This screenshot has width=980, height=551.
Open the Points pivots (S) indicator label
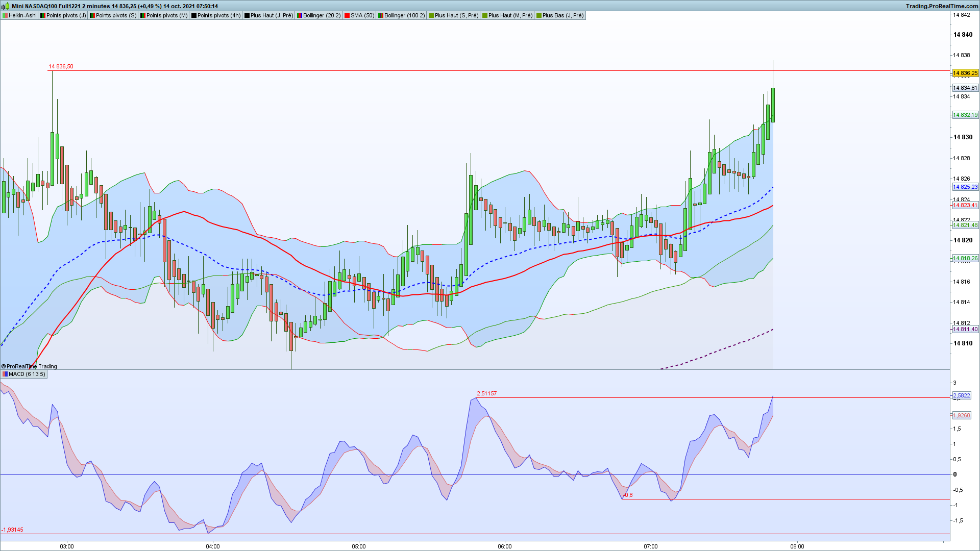pos(116,16)
